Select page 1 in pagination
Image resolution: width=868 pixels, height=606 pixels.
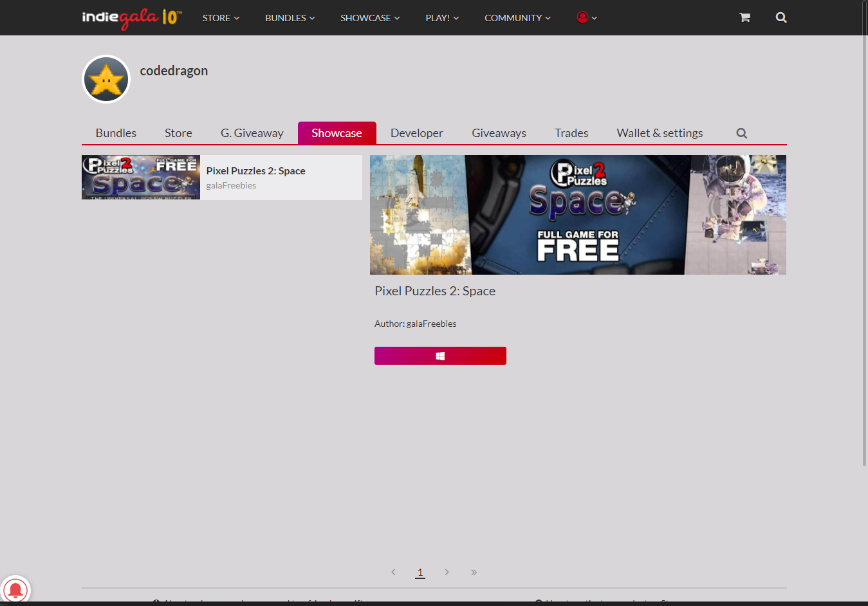(x=420, y=572)
